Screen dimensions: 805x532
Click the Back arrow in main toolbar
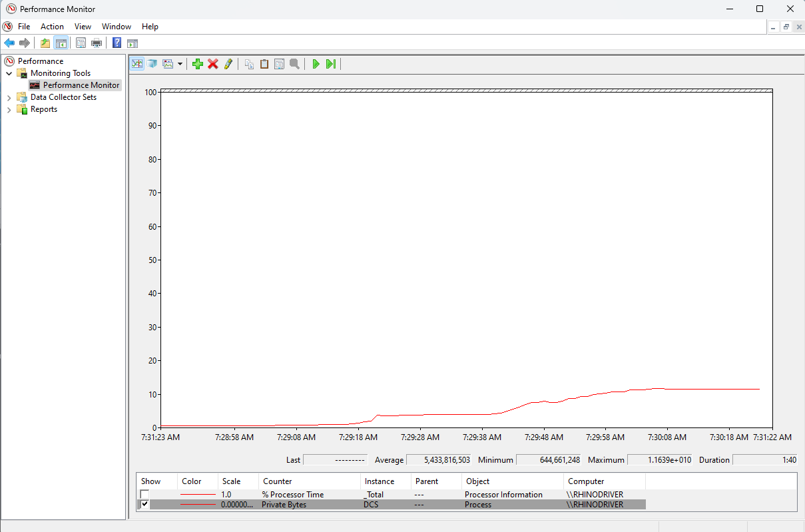click(x=9, y=43)
